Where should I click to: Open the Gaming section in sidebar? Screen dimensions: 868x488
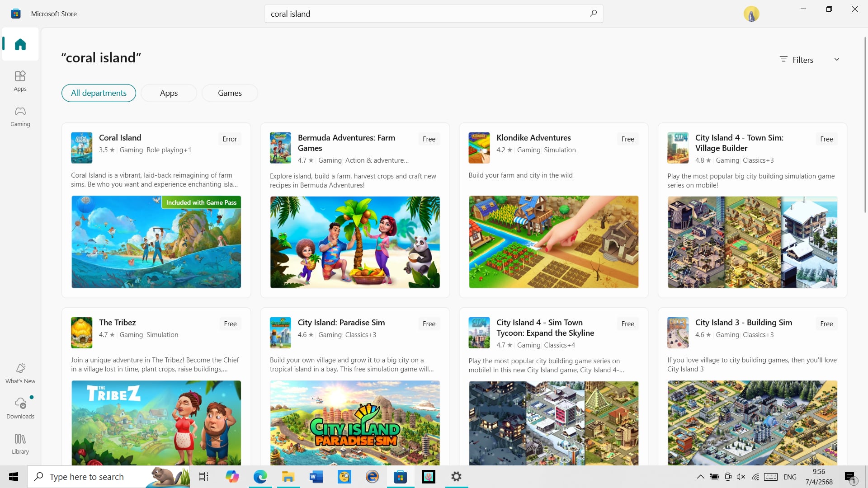(x=20, y=116)
